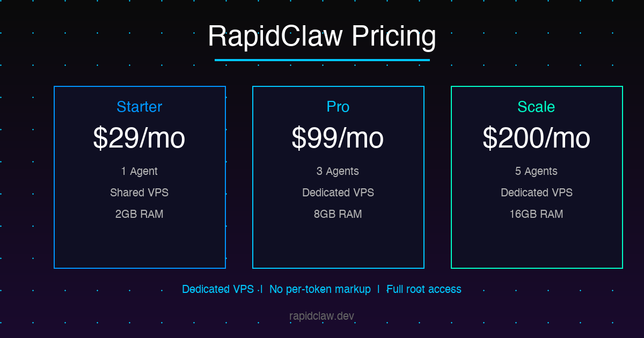Choose the Pro plan title
This screenshot has width=644, height=338.
pos(338,107)
